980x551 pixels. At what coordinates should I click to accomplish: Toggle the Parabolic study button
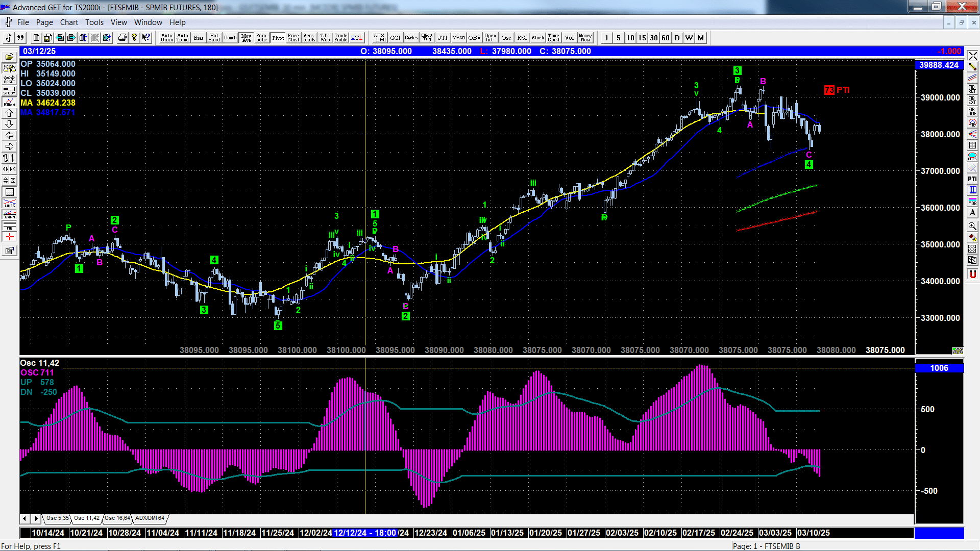point(262,38)
